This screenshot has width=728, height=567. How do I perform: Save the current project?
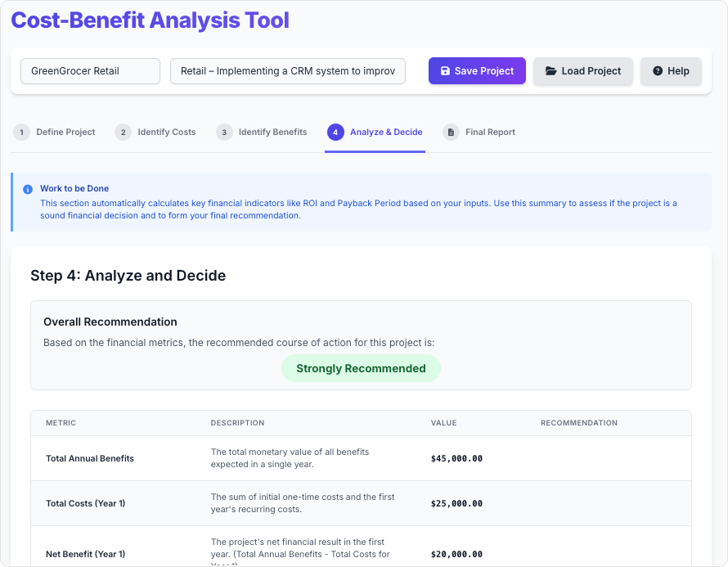pyautogui.click(x=477, y=71)
